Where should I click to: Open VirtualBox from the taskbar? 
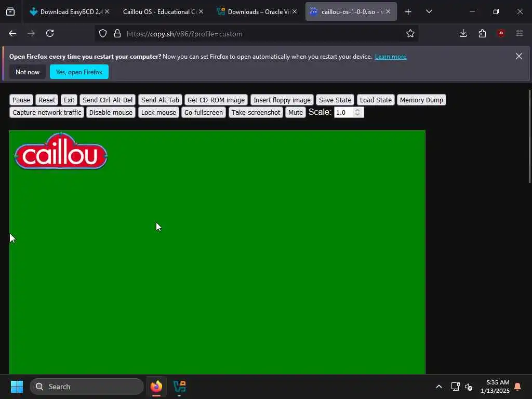coord(179,387)
